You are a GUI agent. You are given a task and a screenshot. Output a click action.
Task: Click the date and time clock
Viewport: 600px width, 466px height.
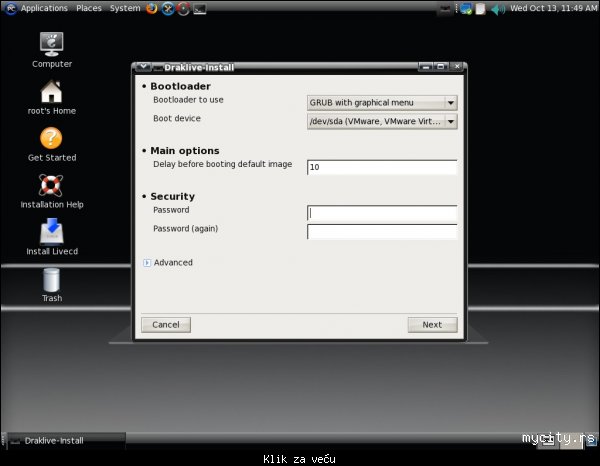[553, 8]
